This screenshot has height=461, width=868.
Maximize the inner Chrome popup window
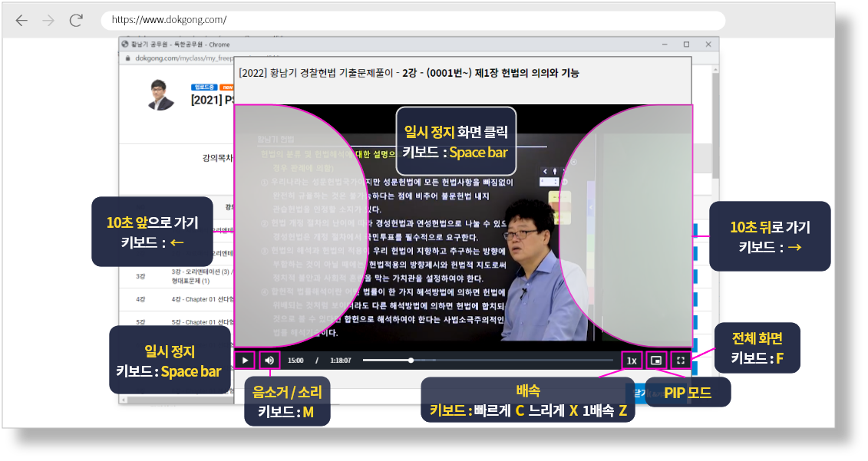(686, 44)
